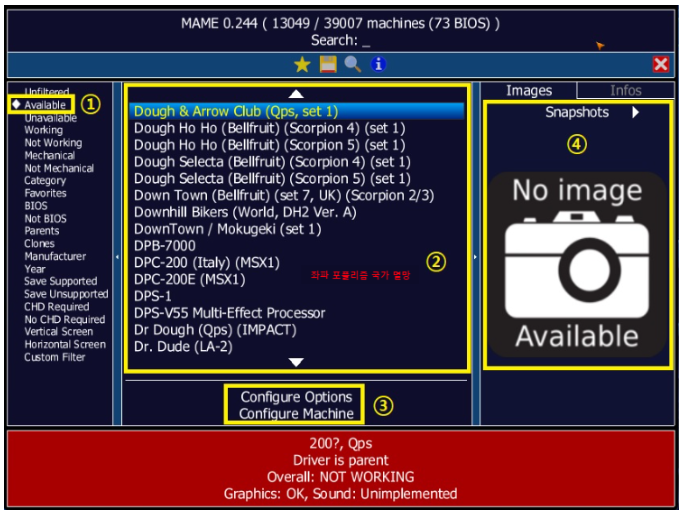Choose the Save Supported filter
Screen dimensions: 684x516
tap(61, 281)
